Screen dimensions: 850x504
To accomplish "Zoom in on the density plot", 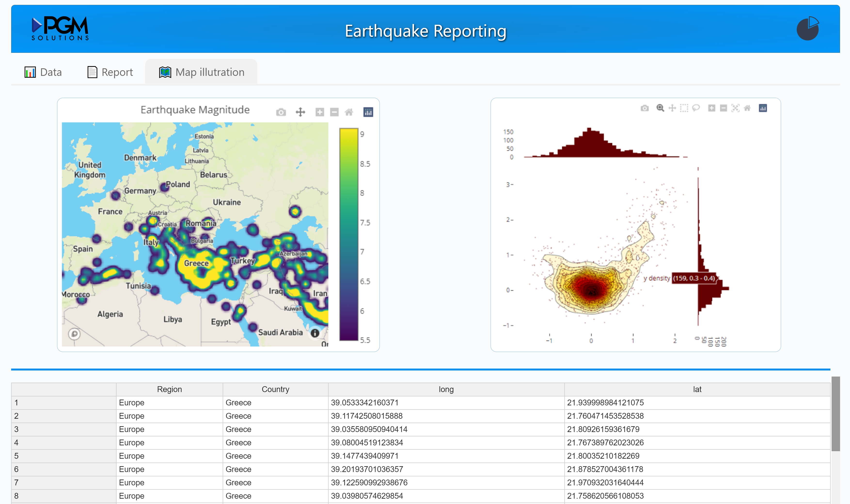I will (x=711, y=108).
